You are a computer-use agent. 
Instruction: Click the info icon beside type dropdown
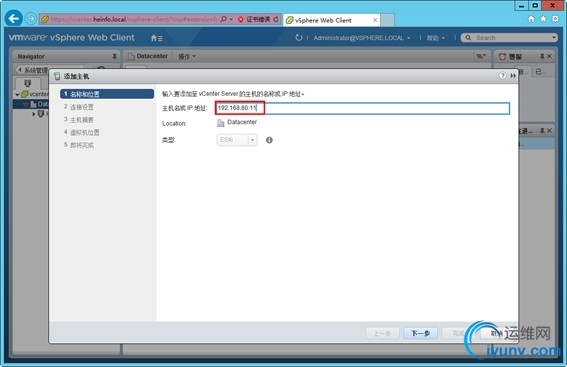[269, 140]
